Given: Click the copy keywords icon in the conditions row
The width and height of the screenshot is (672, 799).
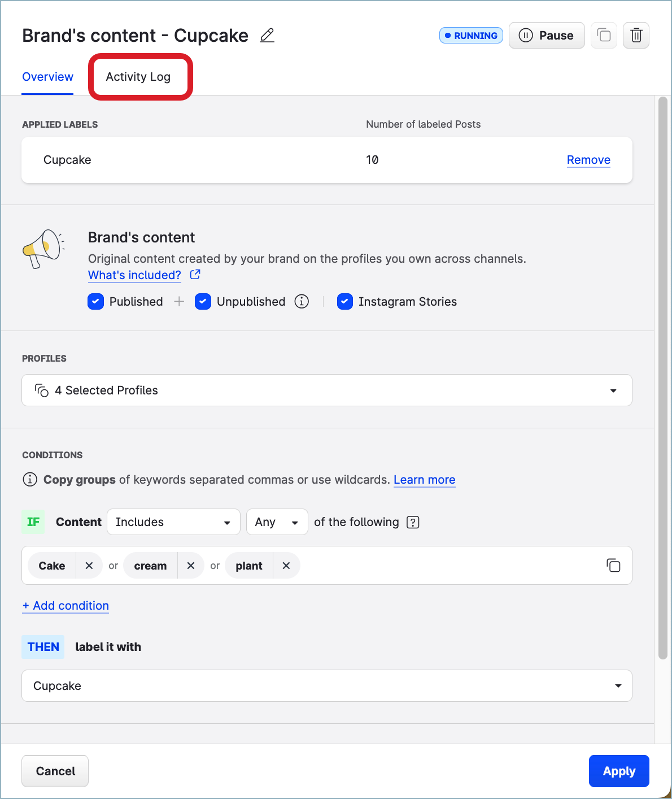Looking at the screenshot, I should point(614,565).
